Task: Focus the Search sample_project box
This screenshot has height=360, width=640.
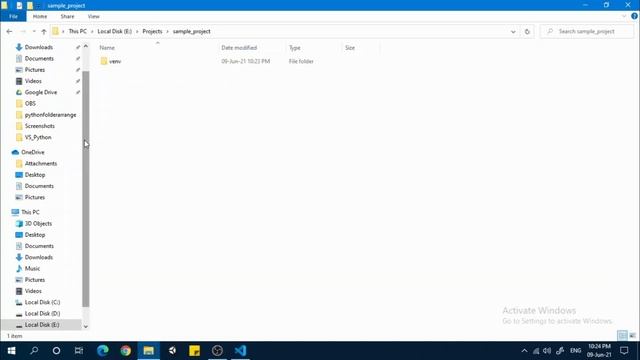Action: pos(587,31)
